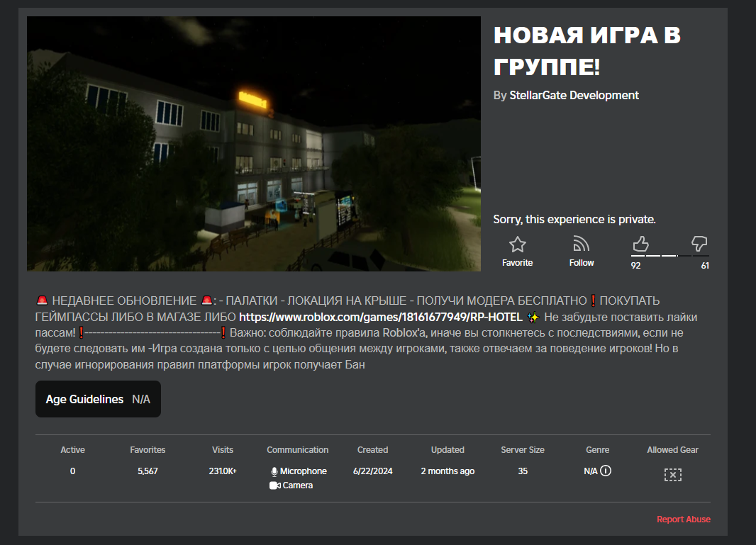Click the Camera communication icon
Viewport: 756px width, 545px height.
(x=274, y=485)
